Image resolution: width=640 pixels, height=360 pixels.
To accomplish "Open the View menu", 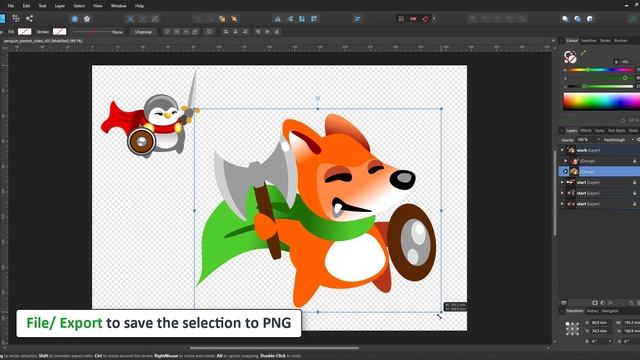I will (x=98, y=6).
